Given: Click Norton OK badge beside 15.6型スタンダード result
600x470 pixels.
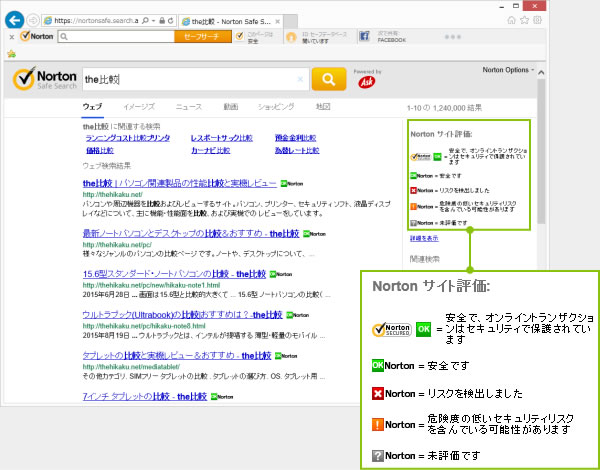Looking at the screenshot, I should pos(281,274).
